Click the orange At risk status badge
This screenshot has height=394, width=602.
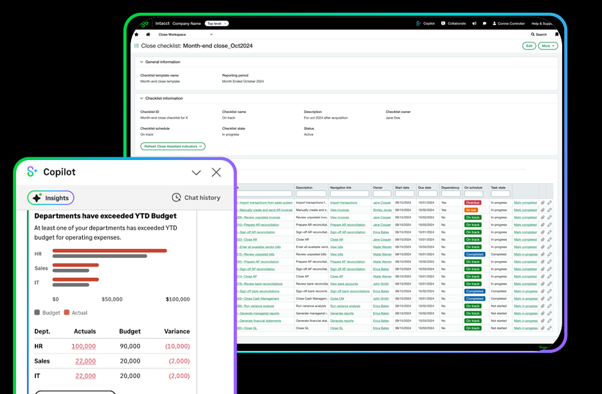coord(471,210)
